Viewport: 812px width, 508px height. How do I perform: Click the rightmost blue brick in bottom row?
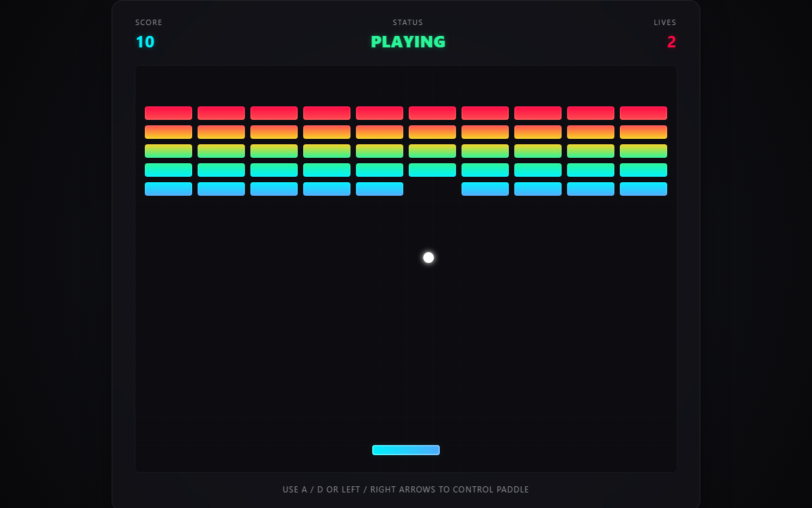tap(644, 189)
